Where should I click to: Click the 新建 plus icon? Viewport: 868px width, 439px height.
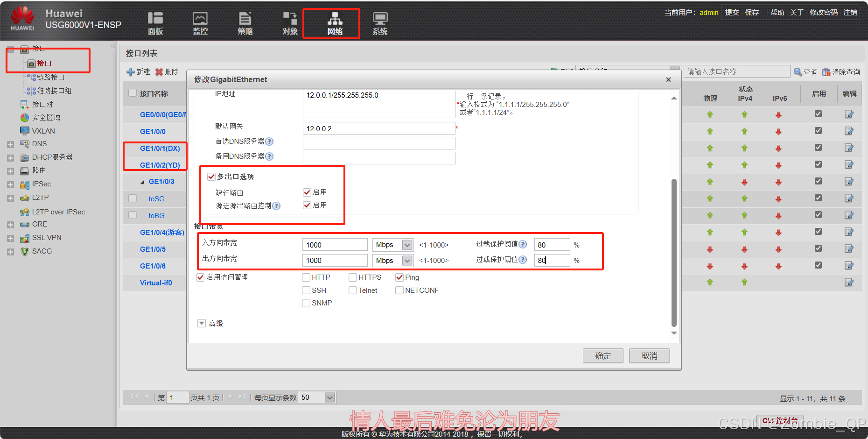pos(131,72)
